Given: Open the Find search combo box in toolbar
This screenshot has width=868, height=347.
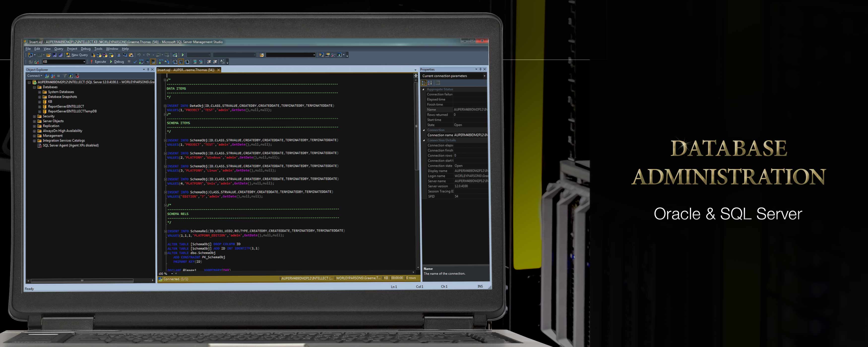Looking at the screenshot, I should pyautogui.click(x=291, y=55).
